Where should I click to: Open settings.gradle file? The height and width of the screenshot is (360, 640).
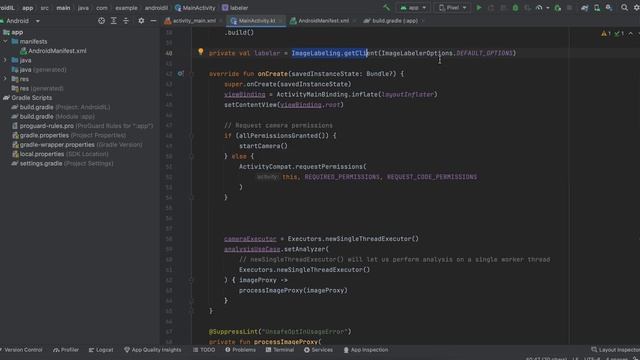point(62,163)
